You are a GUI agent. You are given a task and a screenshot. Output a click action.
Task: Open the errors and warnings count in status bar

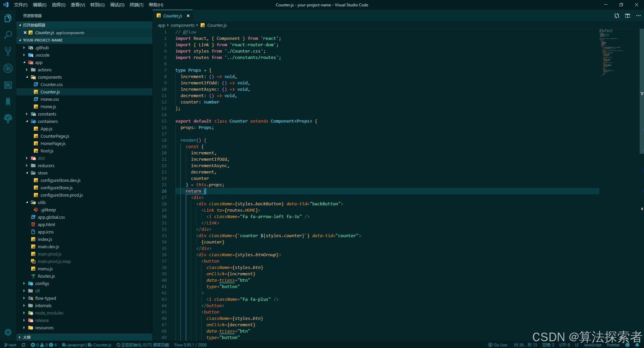[x=44, y=345]
